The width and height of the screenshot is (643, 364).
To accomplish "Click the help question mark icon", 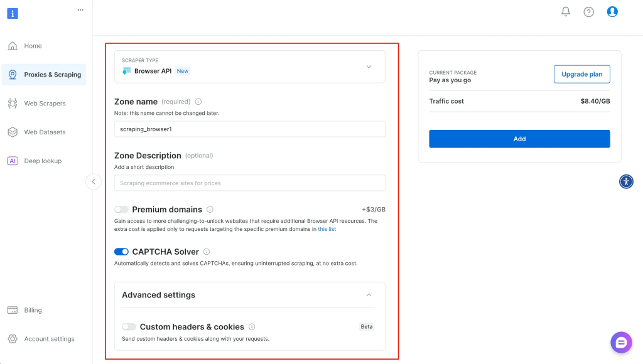I will (588, 11).
